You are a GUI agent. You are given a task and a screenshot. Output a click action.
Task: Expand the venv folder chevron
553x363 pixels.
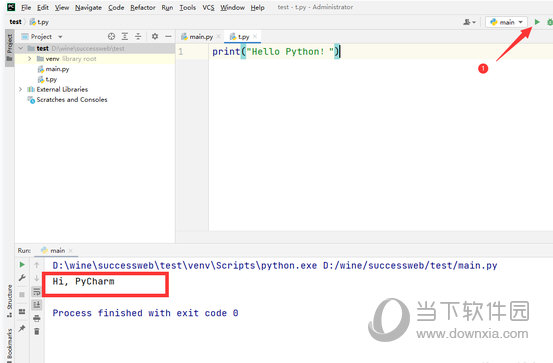tap(30, 59)
